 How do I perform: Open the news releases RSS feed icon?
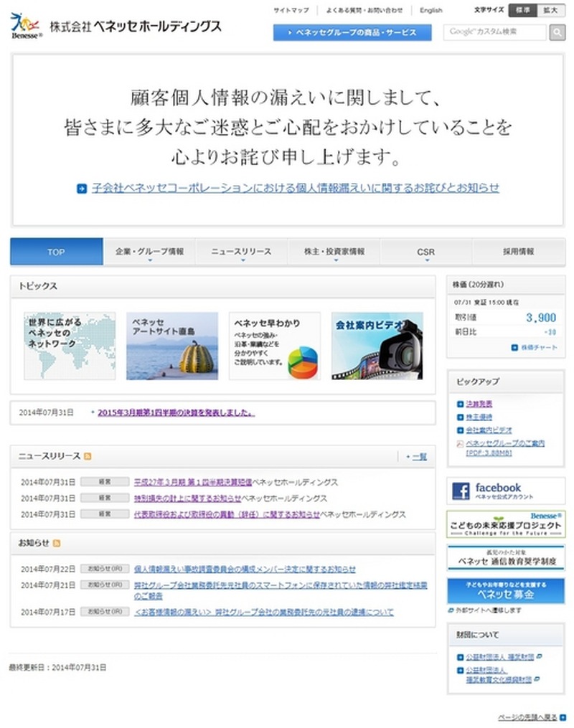(88, 456)
